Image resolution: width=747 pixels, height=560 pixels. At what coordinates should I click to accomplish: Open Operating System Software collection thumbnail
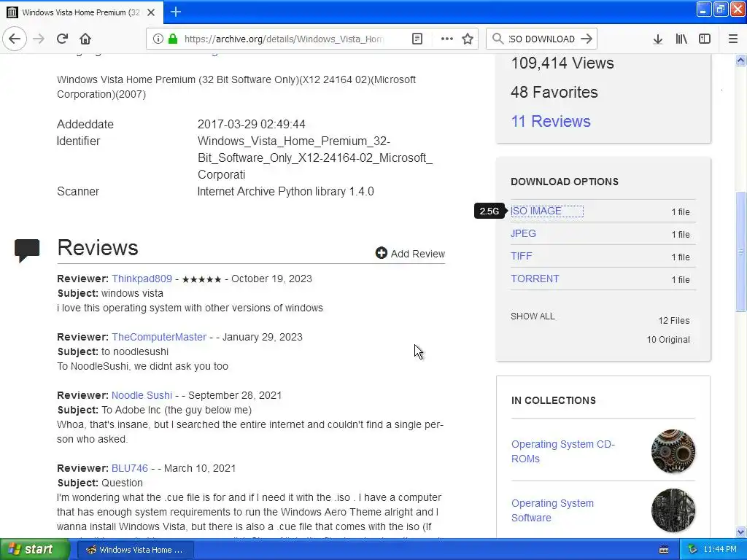pos(673,510)
